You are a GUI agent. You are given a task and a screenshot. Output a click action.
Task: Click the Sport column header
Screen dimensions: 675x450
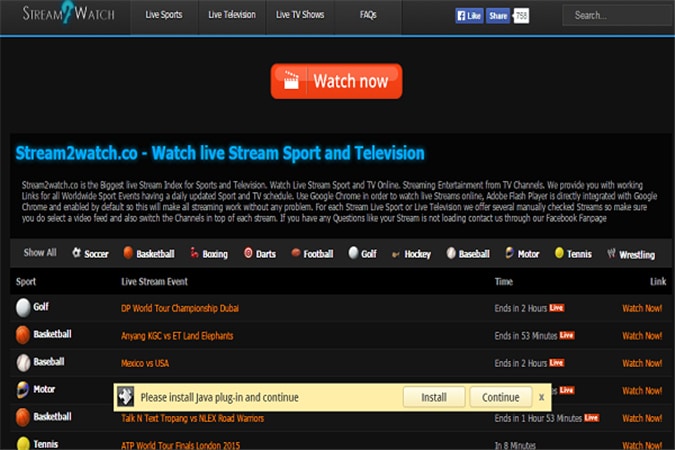coord(26,282)
